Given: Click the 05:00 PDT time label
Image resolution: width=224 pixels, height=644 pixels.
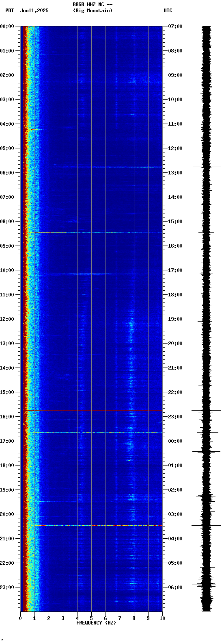Looking at the screenshot, I should pyautogui.click(x=7, y=148).
